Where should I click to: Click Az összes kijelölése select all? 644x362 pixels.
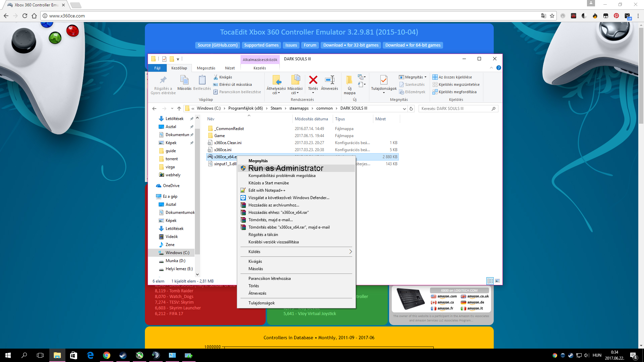[452, 77]
